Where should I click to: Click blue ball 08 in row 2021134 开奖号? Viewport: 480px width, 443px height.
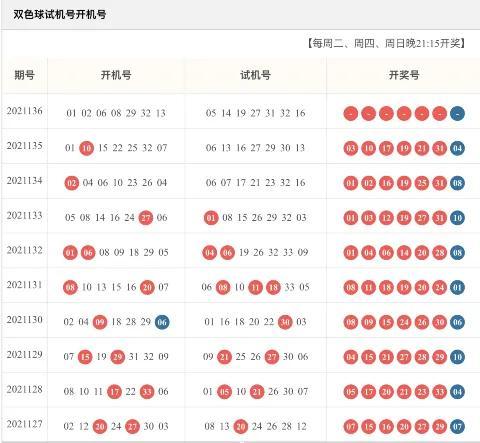click(457, 183)
